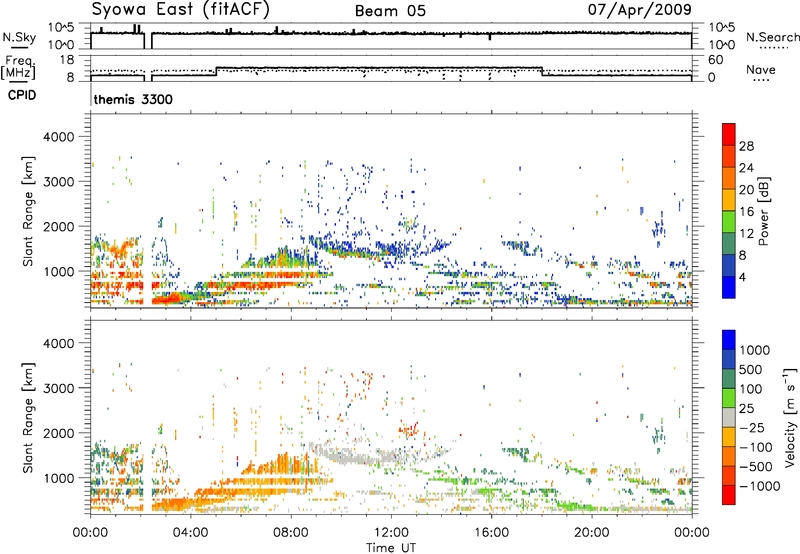Screen dimensions: 800x554
Task: Pick the yellow-orange 16–20 dB power swatch
Action: [x=729, y=200]
